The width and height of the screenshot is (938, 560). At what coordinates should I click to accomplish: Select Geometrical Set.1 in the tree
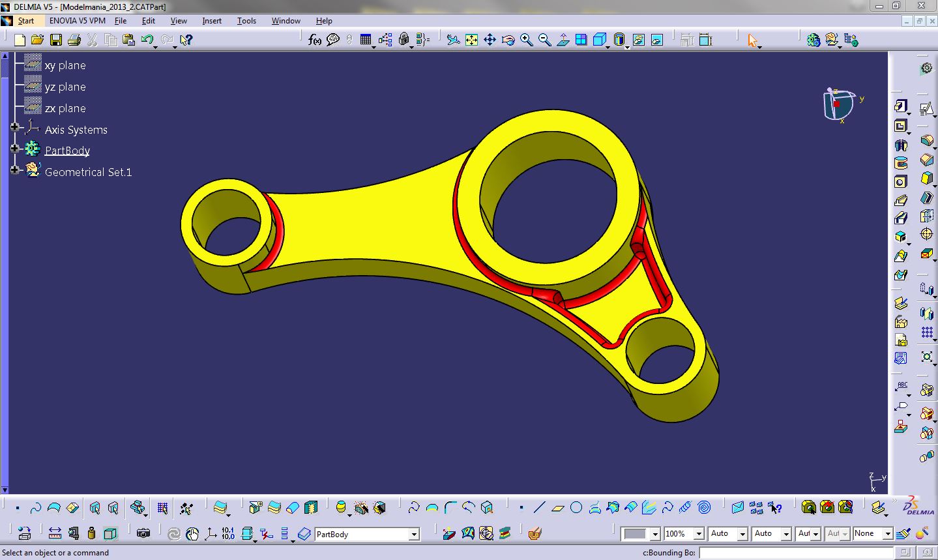point(88,172)
